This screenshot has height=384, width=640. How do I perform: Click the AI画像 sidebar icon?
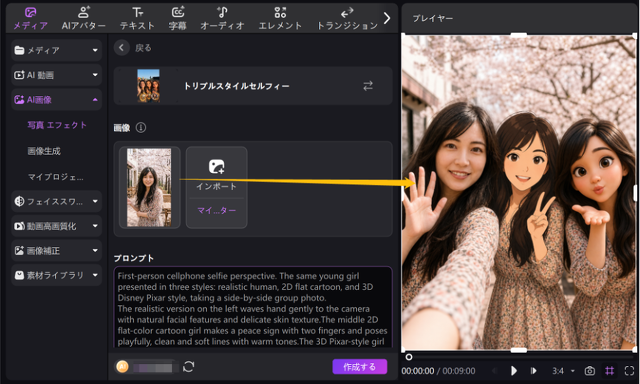coord(19,100)
